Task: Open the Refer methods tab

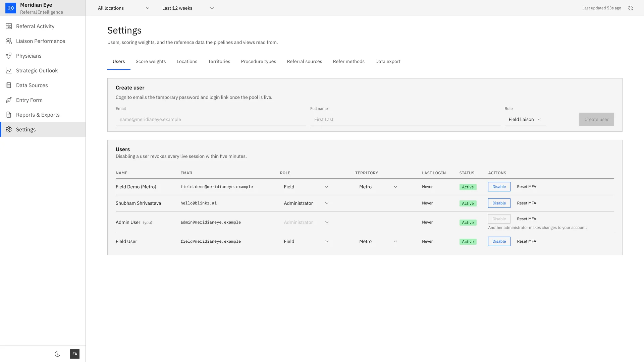Action: click(348, 61)
